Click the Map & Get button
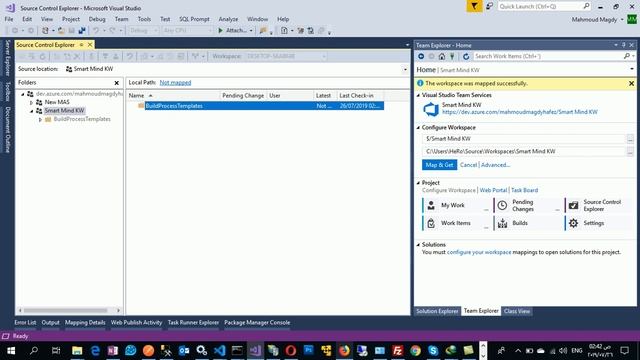Screen dimensions: 640x360 pos(439,165)
